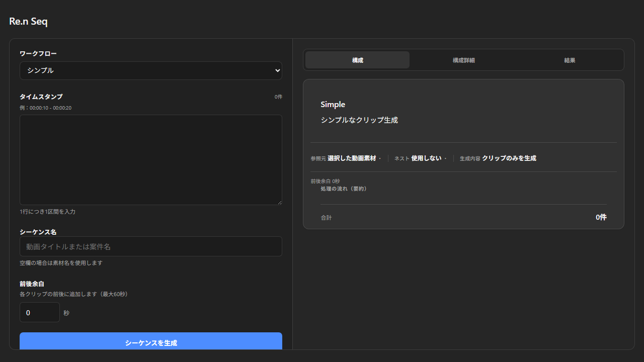Click the text 各クリップの前後に追加します（最大60秒）
Viewport: 644px width, 362px height.
click(x=73, y=294)
